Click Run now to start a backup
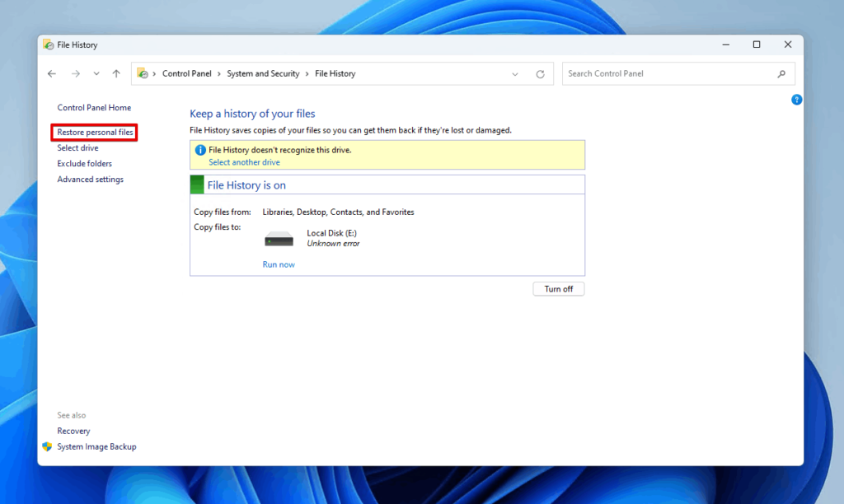Image resolution: width=844 pixels, height=504 pixels. click(279, 264)
